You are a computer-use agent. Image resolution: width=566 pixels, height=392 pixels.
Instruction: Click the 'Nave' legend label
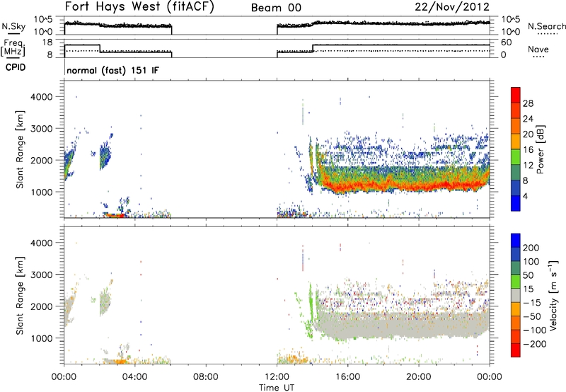(538, 49)
